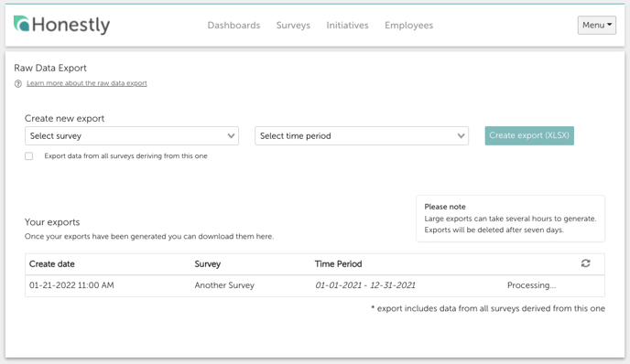Click the Time Period column header
The width and height of the screenshot is (630, 364).
click(x=338, y=264)
